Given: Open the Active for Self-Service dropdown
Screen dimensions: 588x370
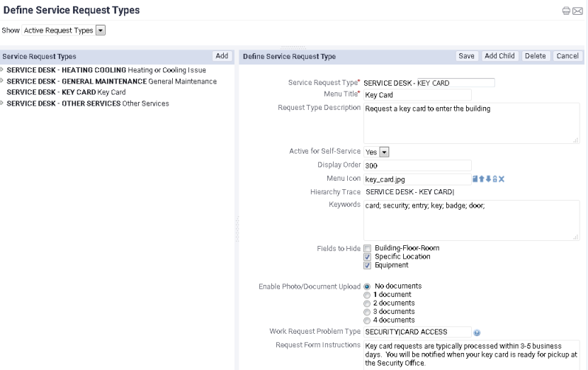Looking at the screenshot, I should click(384, 152).
